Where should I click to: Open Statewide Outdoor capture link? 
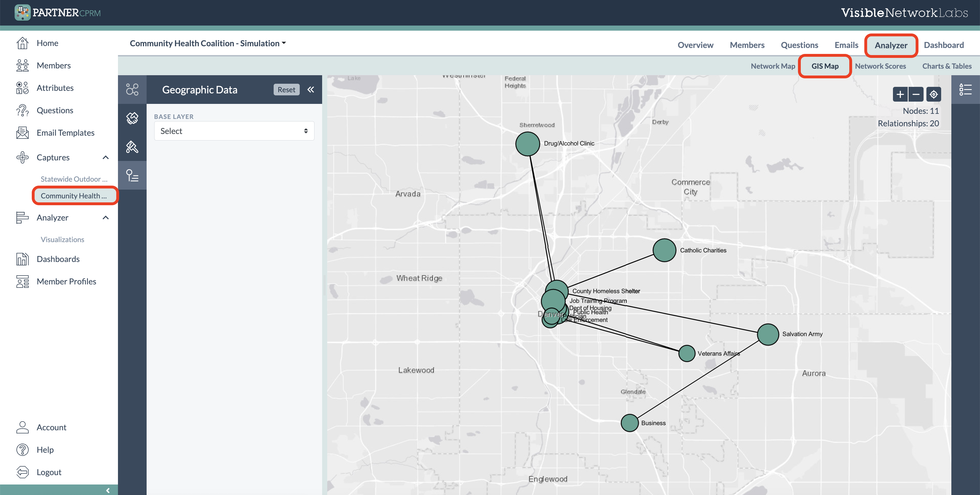(74, 179)
